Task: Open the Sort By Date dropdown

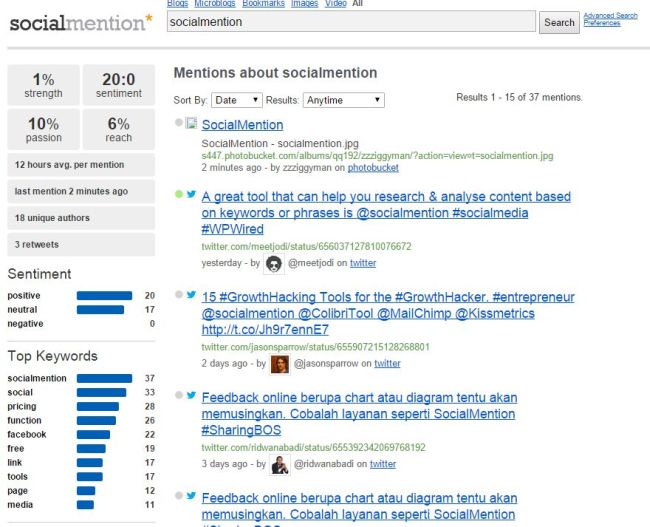Action: (x=237, y=100)
